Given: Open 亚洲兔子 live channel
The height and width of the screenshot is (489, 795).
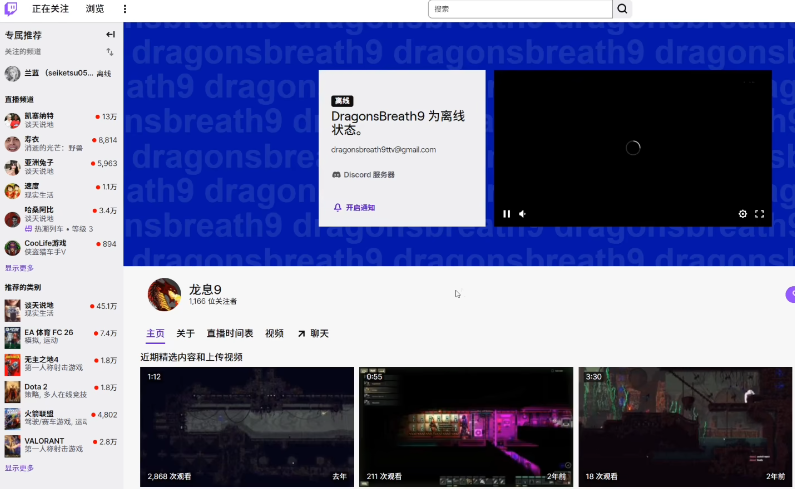Looking at the screenshot, I should pyautogui.click(x=61, y=167).
